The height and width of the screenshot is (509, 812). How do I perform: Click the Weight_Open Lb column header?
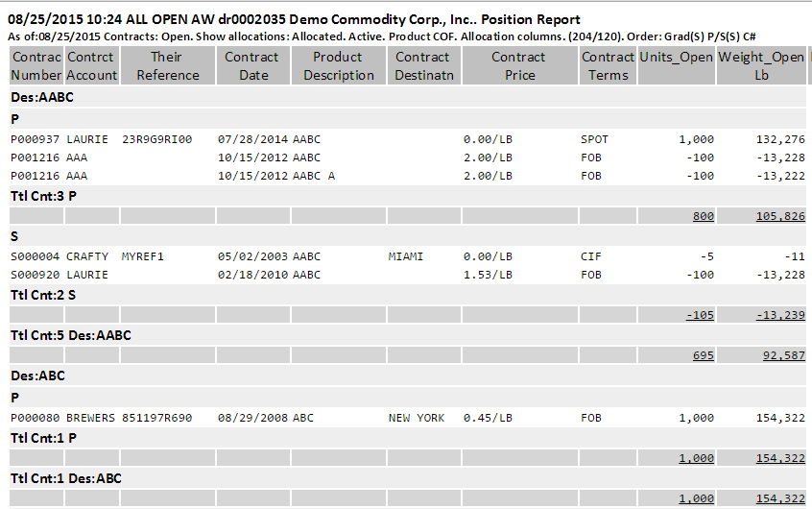click(x=761, y=66)
